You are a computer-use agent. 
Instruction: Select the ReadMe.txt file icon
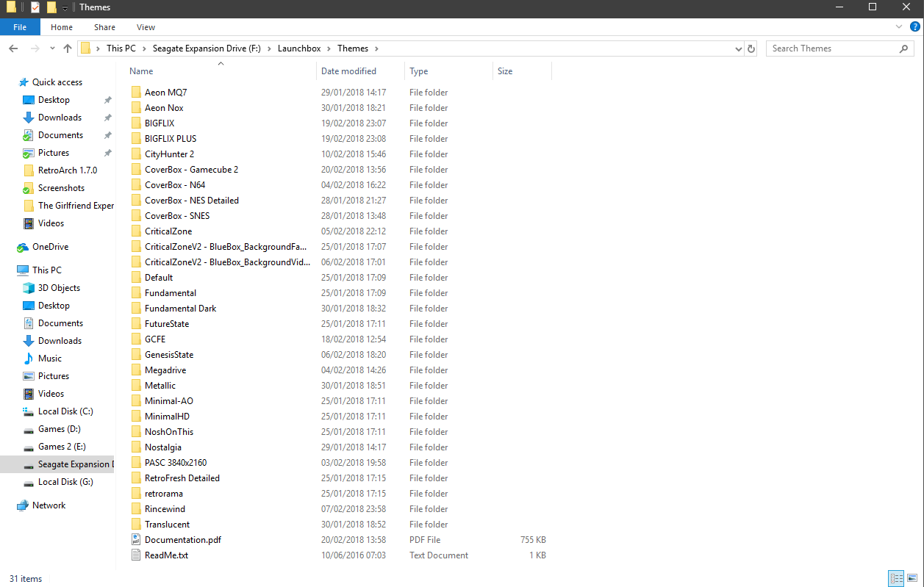(x=135, y=555)
